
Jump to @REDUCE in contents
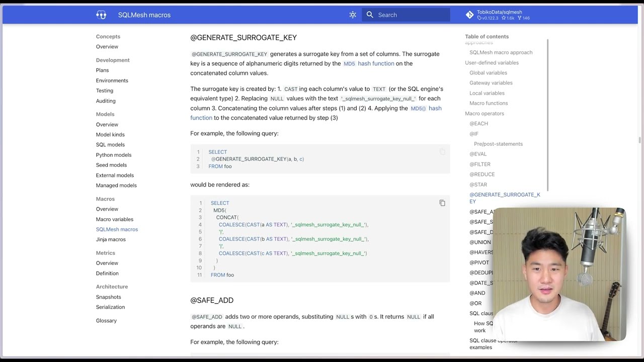[482, 174]
